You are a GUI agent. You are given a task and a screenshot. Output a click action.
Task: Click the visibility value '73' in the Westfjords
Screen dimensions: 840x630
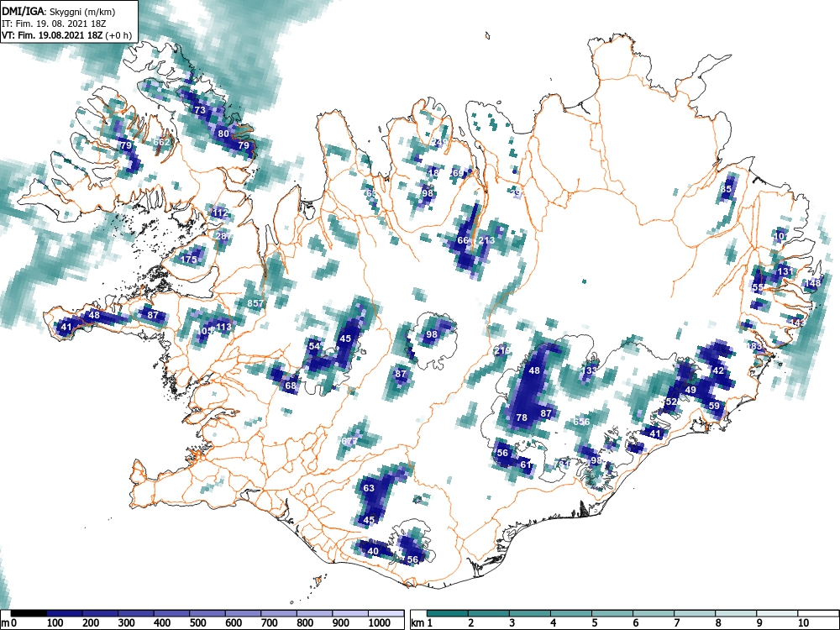pyautogui.click(x=200, y=110)
